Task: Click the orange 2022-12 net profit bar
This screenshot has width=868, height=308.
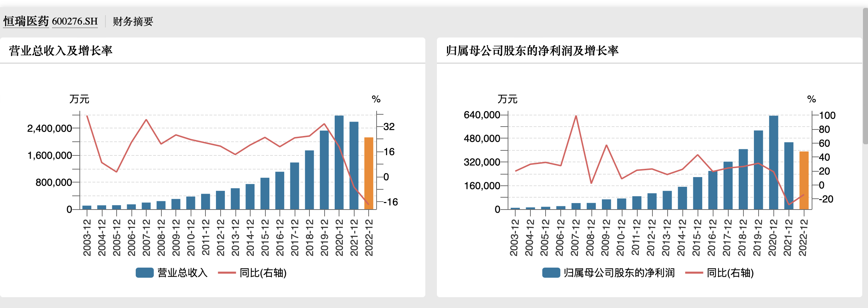Action: 804,180
